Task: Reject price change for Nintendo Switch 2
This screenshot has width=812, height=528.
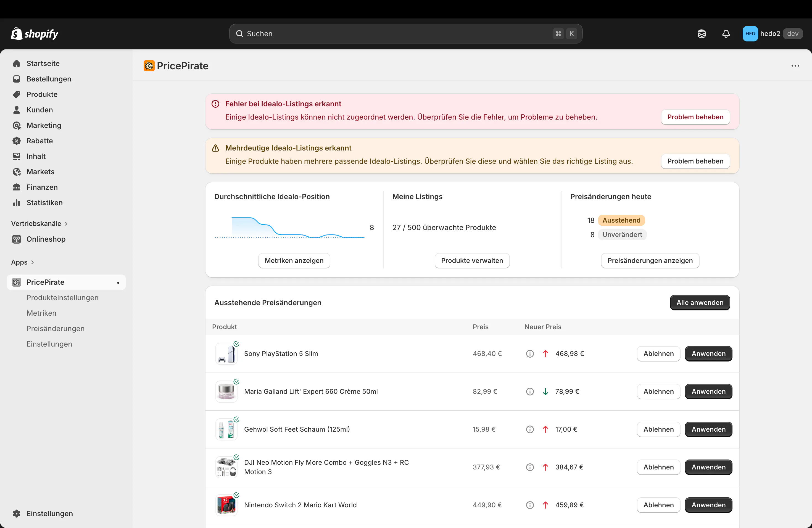Action: click(x=659, y=505)
